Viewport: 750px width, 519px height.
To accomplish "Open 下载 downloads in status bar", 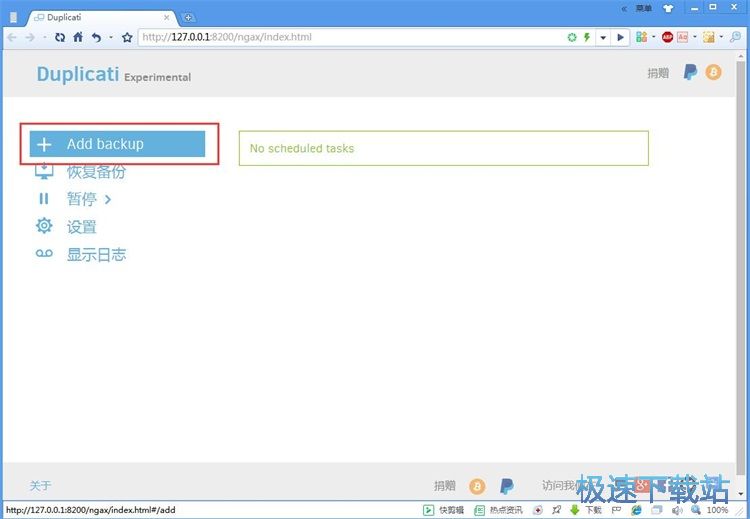I will tap(586, 510).
